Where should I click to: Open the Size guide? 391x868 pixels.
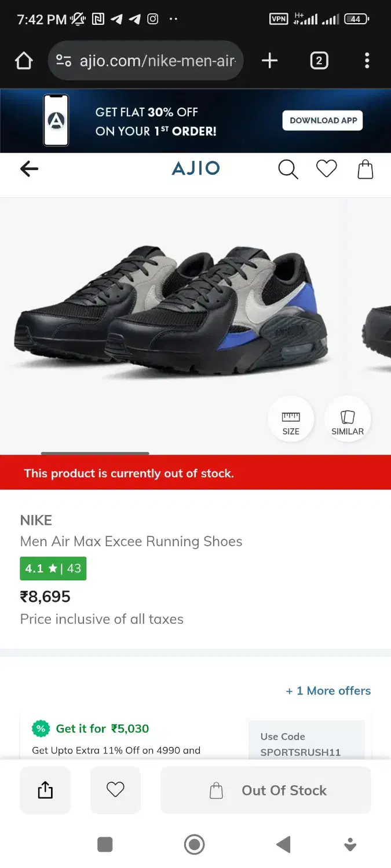coord(291,419)
